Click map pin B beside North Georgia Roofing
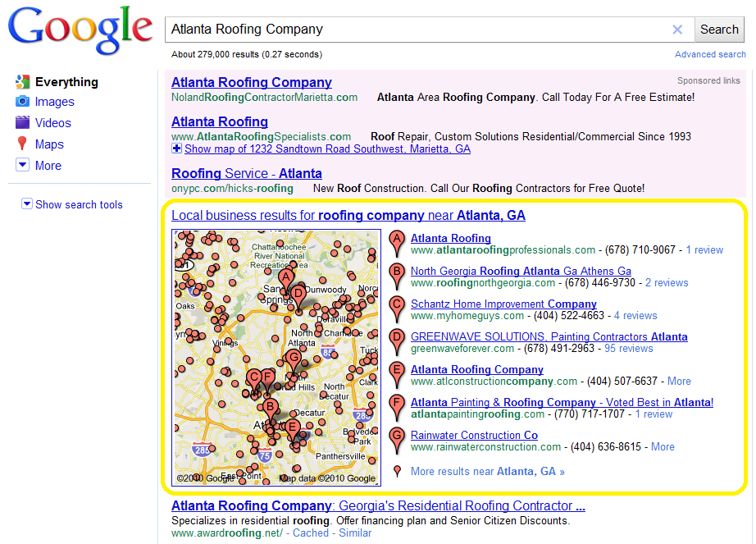Image resolution: width=756 pixels, height=544 pixels. [397, 277]
